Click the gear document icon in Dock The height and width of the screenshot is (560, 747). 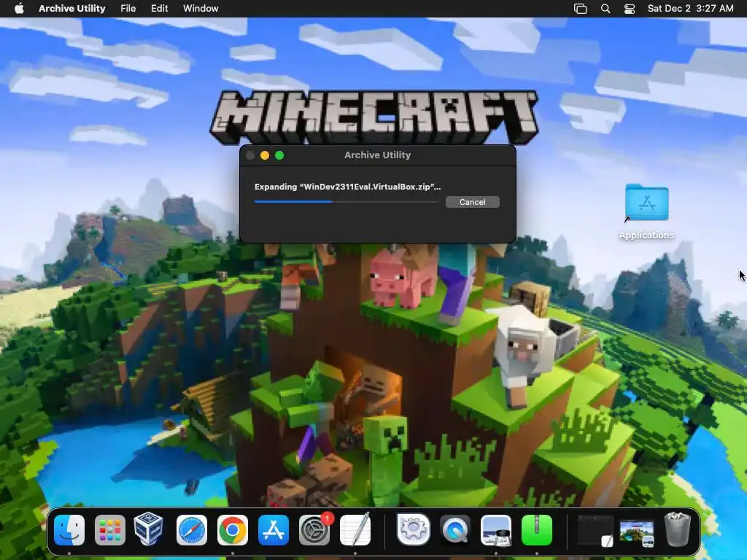click(414, 529)
